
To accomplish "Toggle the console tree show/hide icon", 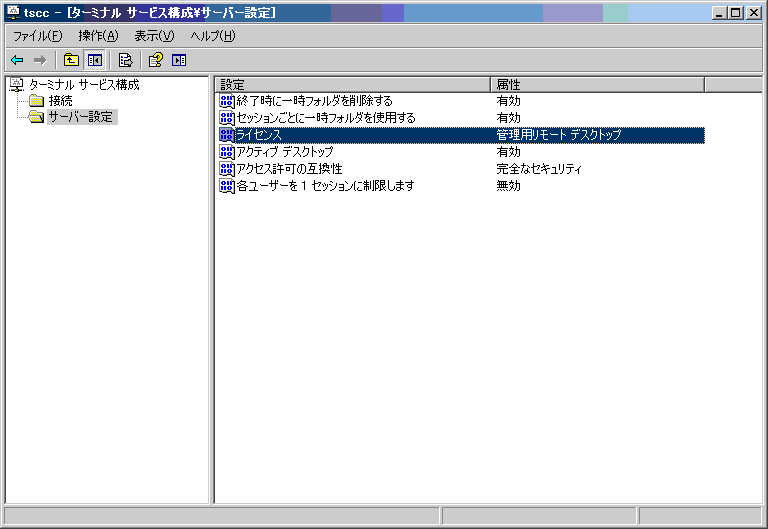I will 95,60.
